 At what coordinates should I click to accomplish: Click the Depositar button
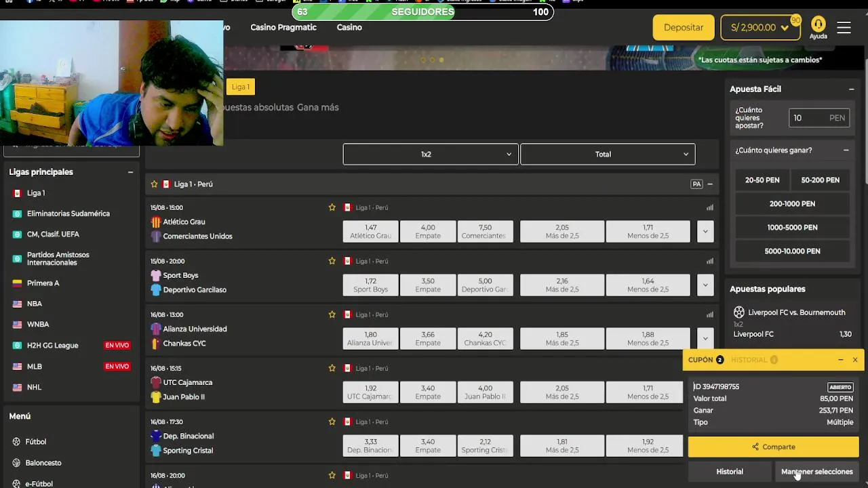[x=684, y=28]
